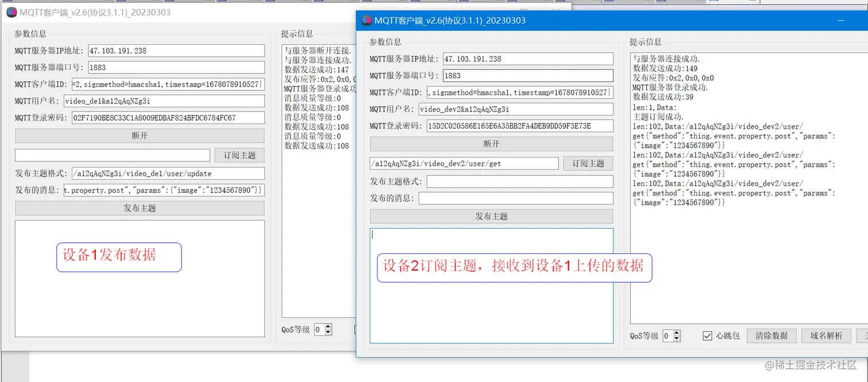Click 提示信息 group label in front window
This screenshot has width=868, height=382.
tap(645, 42)
